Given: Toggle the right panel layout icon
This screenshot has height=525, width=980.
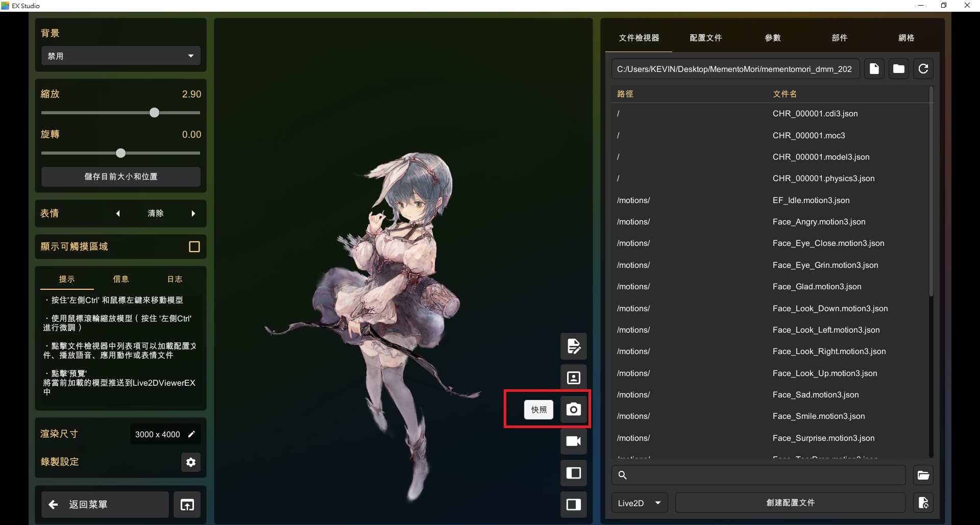Looking at the screenshot, I should (573, 505).
